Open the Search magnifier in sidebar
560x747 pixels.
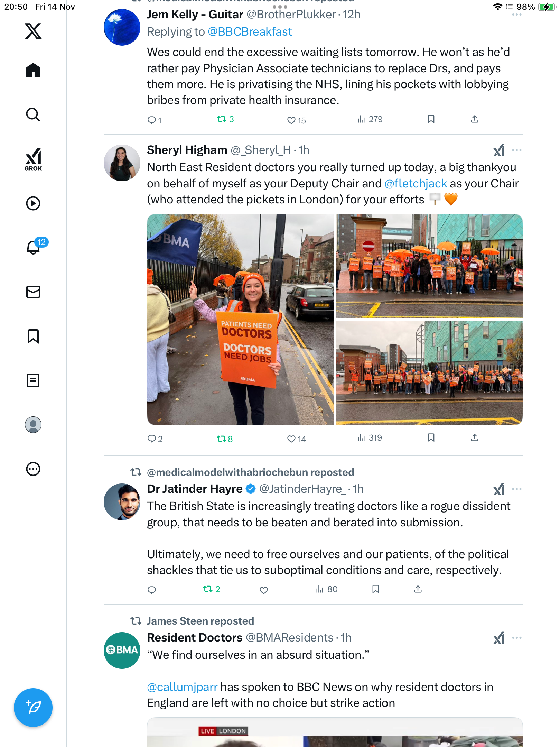pos(33,114)
